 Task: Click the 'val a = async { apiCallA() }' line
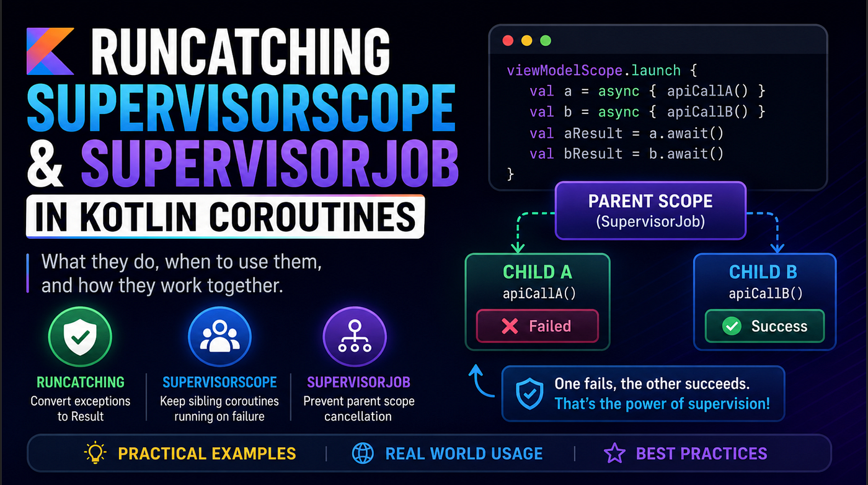point(648,91)
